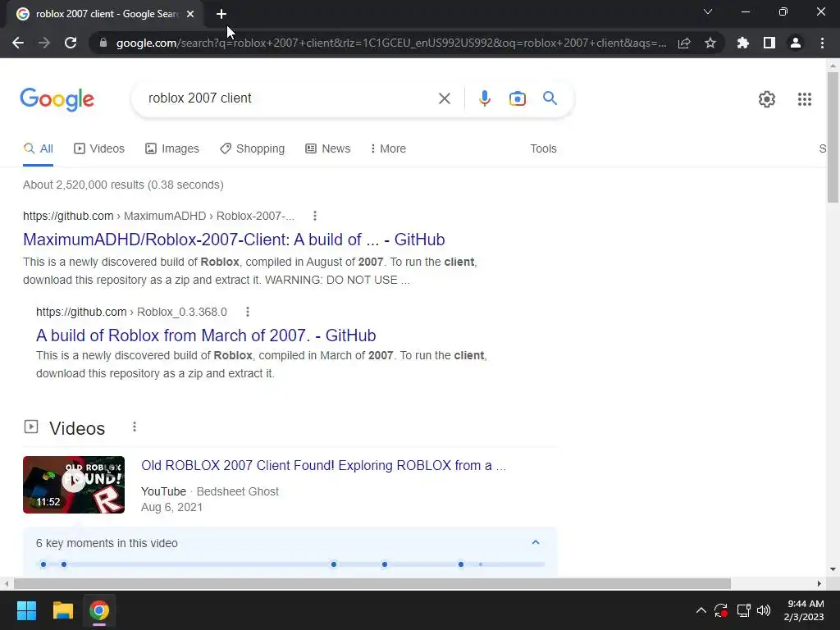The image size is (840, 630).
Task: Open MaximumADHD/Roblox-2007-Client GitHub link
Action: 234,240
